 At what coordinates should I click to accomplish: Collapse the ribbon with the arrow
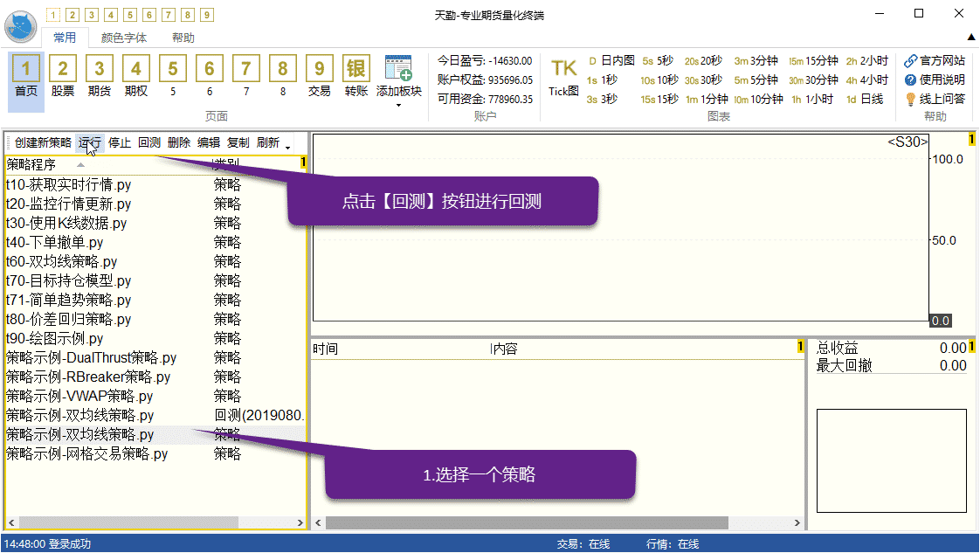click(971, 37)
